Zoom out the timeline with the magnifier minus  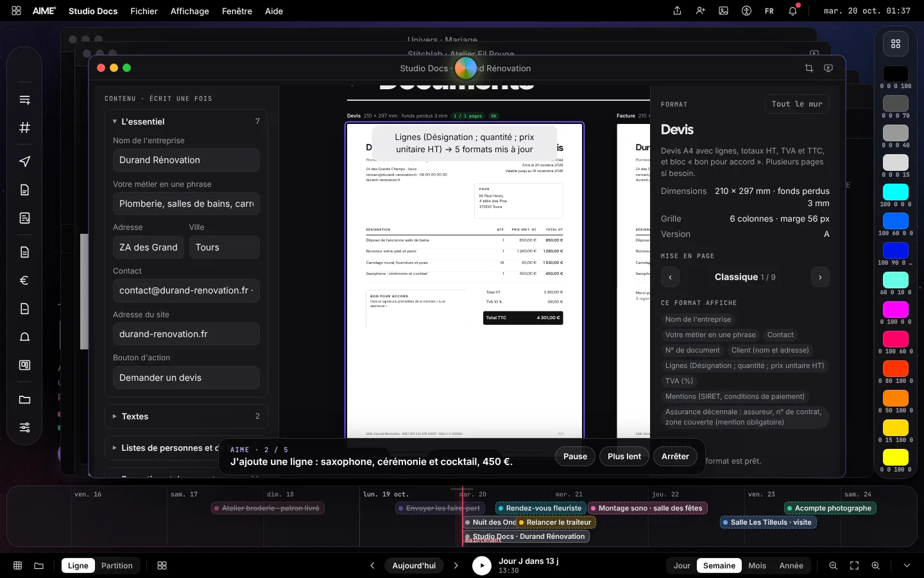(833, 566)
